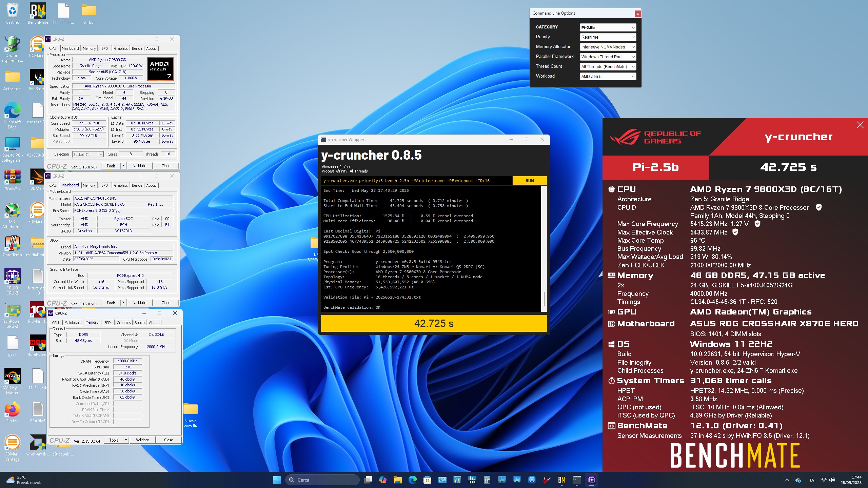Open the Parallel Framework dropdown
The image size is (868, 488).
(608, 57)
